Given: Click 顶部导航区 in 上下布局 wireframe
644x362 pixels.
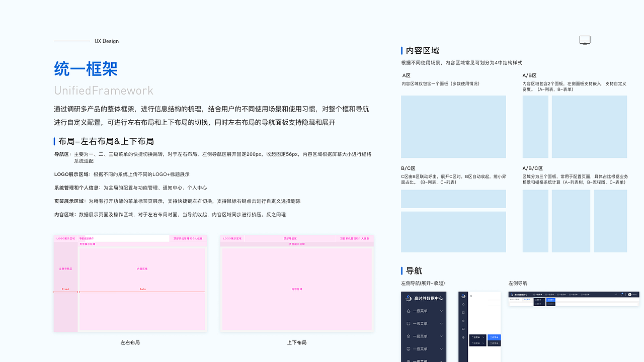Looking at the screenshot, I should 290,238.
